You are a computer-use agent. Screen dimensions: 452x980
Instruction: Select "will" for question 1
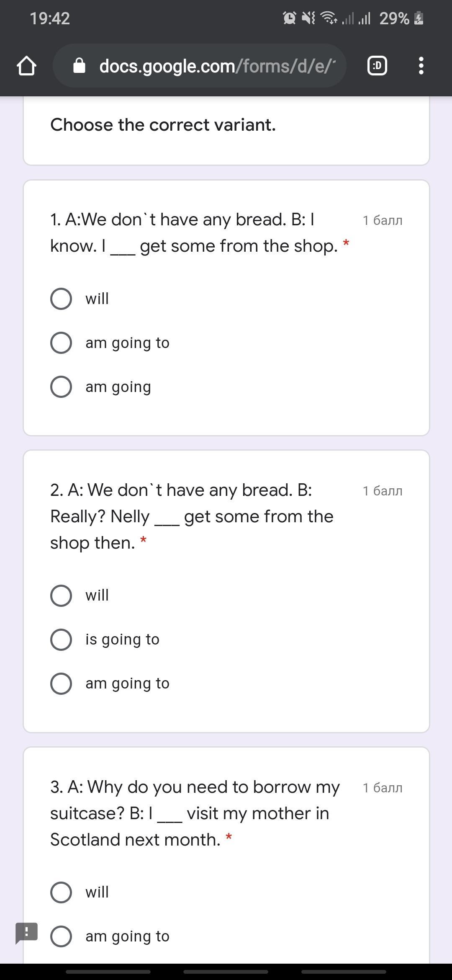[61, 299]
